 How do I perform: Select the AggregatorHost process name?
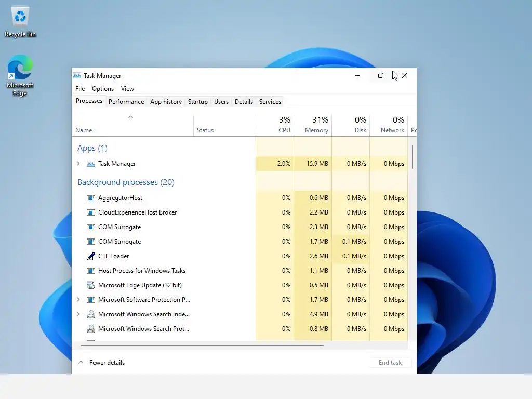120,198
